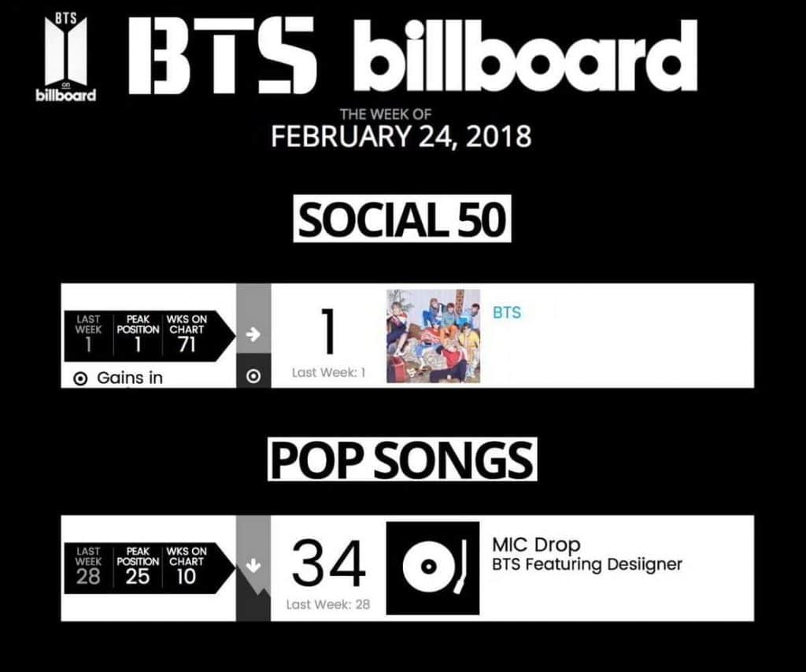
Task: Click the bullseye icon beside Gains in
Action: (x=79, y=378)
